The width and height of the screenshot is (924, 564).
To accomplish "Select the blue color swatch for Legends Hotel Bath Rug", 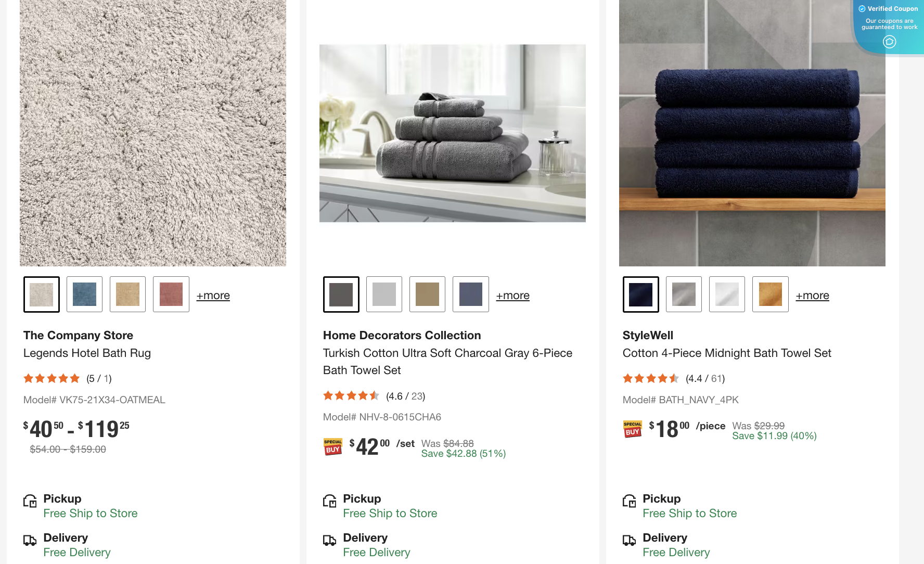I will click(84, 294).
